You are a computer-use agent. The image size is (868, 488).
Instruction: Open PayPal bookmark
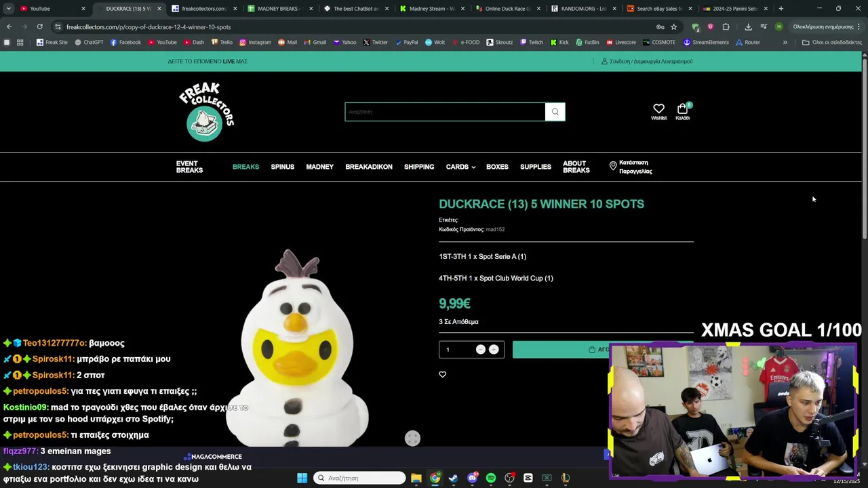[406, 42]
